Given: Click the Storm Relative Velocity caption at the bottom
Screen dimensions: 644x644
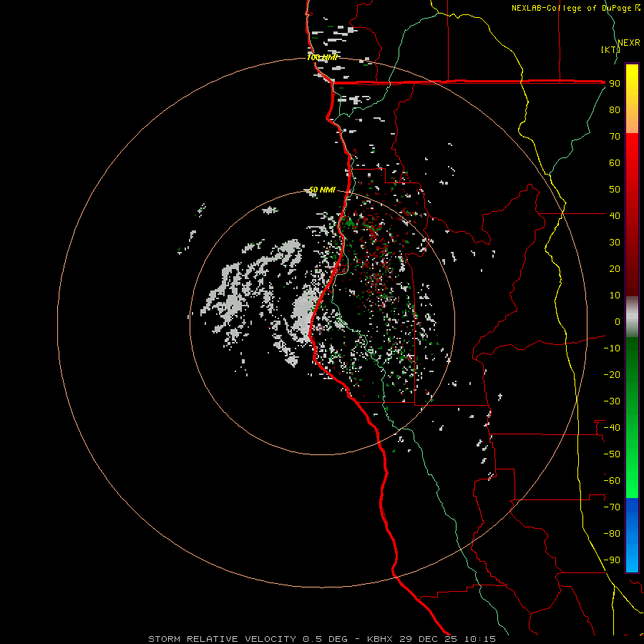Looking at the screenshot, I should tap(322, 639).
